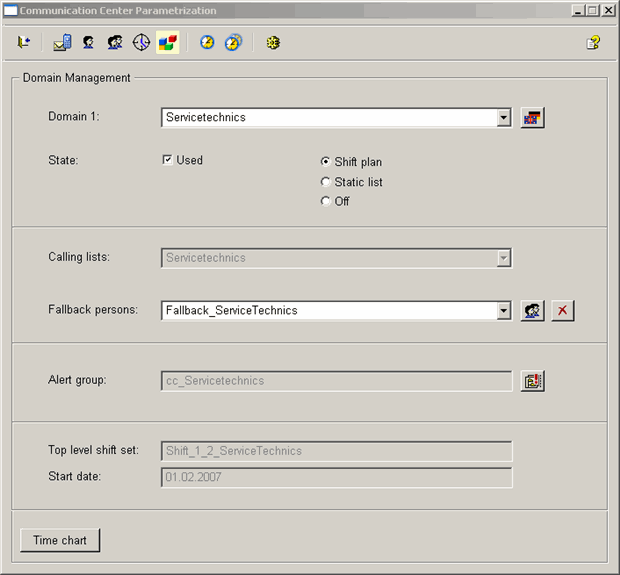
Task: Click the single person toolbar icon
Action: [88, 43]
